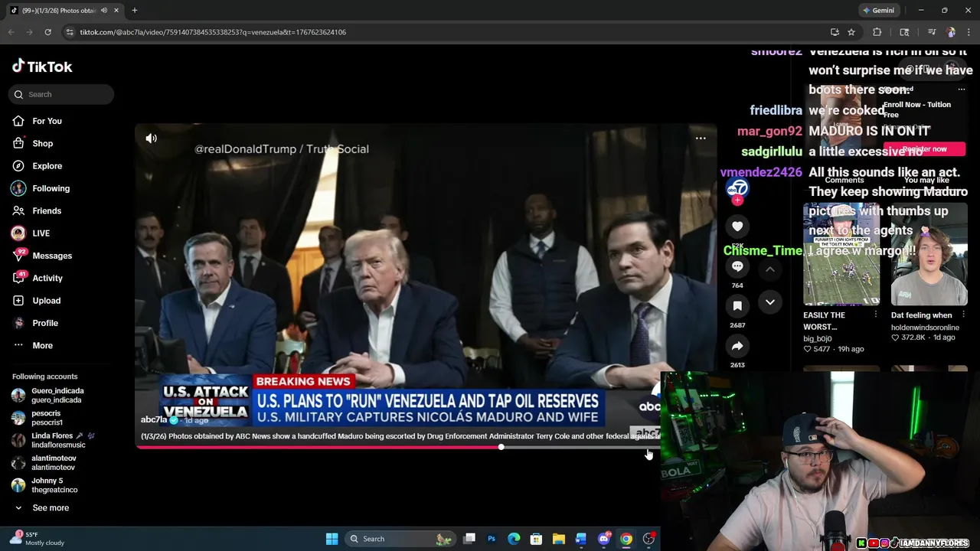Open Chrome media controls icon
980x551 pixels.
932,32
